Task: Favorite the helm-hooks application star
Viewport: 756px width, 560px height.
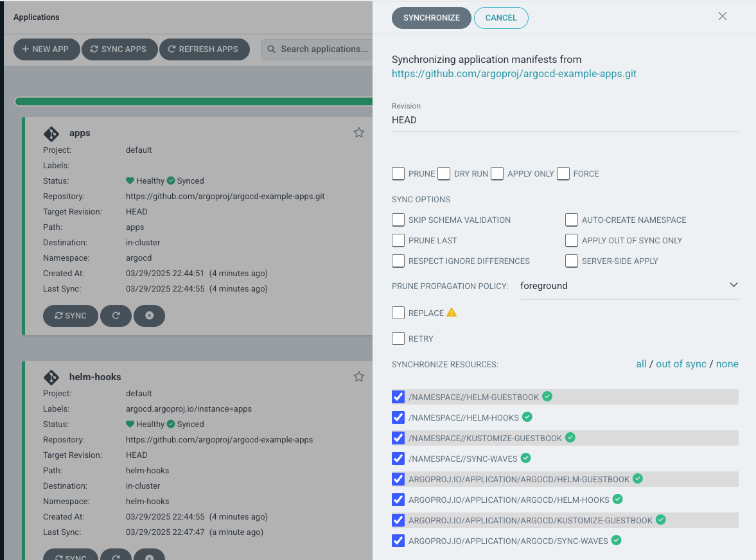Action: click(358, 376)
